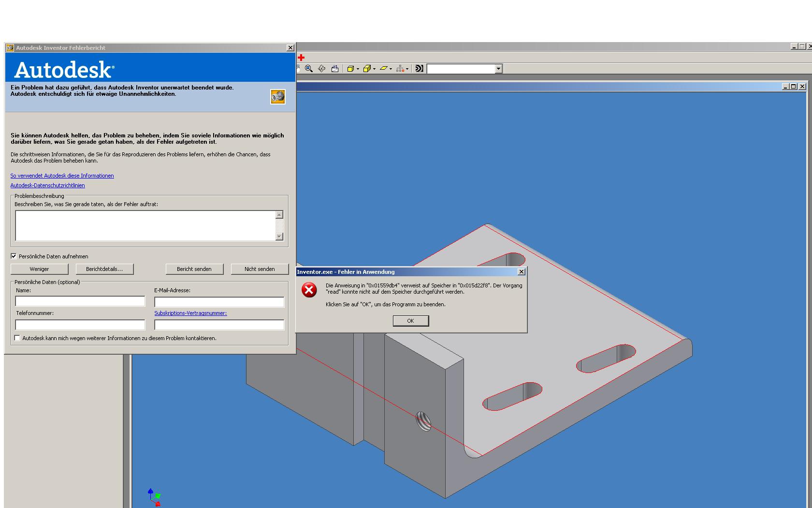Screen dimensions: 812x508
Task: Click into the Problembeschreibung text area
Action: pyautogui.click(x=145, y=225)
